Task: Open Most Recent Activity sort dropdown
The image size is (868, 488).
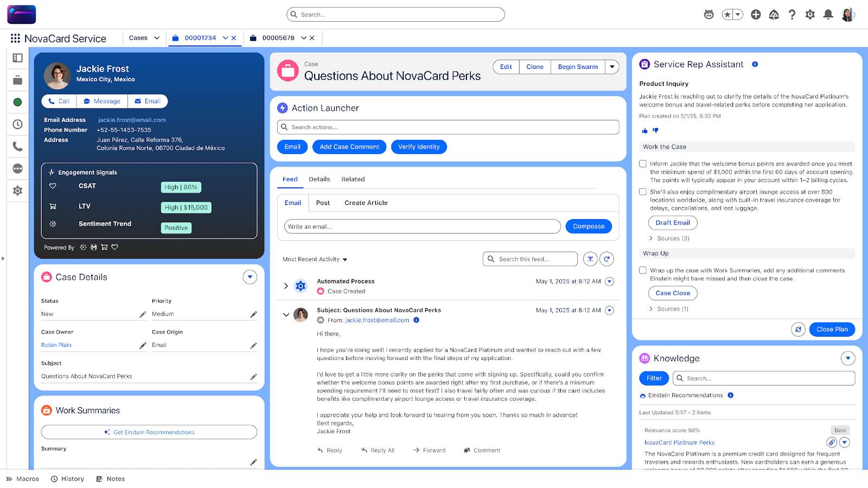Action: click(x=315, y=259)
